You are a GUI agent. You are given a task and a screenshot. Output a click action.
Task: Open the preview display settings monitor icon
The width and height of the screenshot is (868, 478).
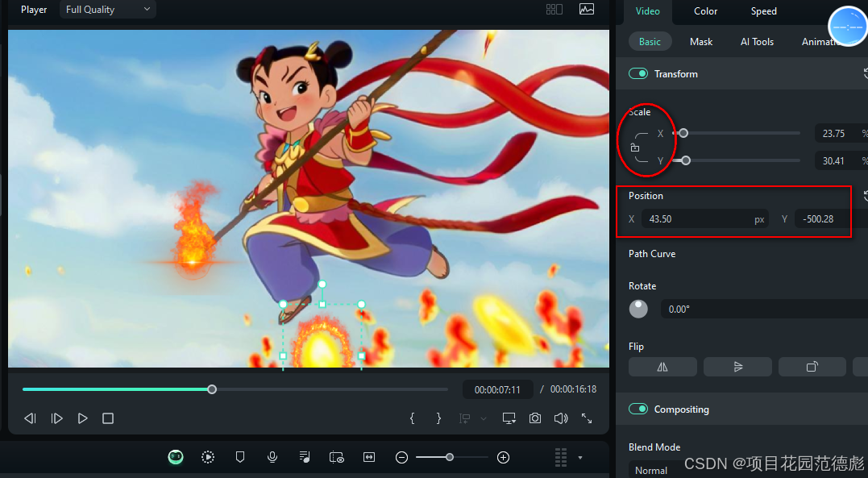[x=509, y=418]
